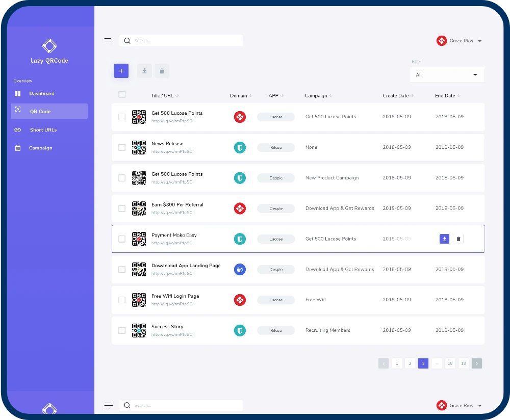Check the select-all checkbox in table header
Image resolution: width=510 pixels, height=420 pixels.
(122, 94)
